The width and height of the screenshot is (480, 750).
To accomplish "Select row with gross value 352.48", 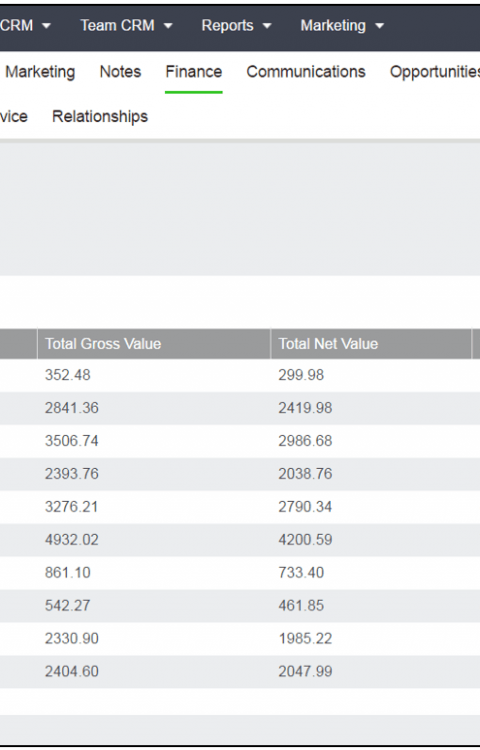I will [x=240, y=375].
